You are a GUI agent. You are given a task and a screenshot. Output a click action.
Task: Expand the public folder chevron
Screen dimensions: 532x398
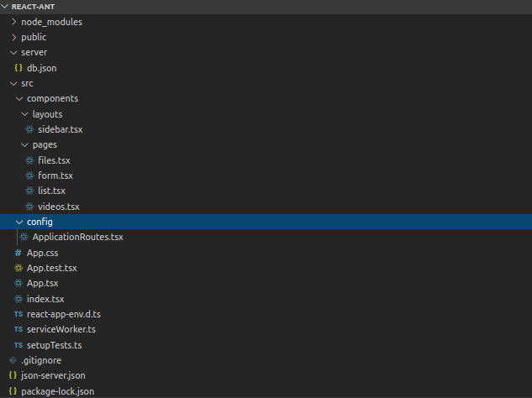14,37
